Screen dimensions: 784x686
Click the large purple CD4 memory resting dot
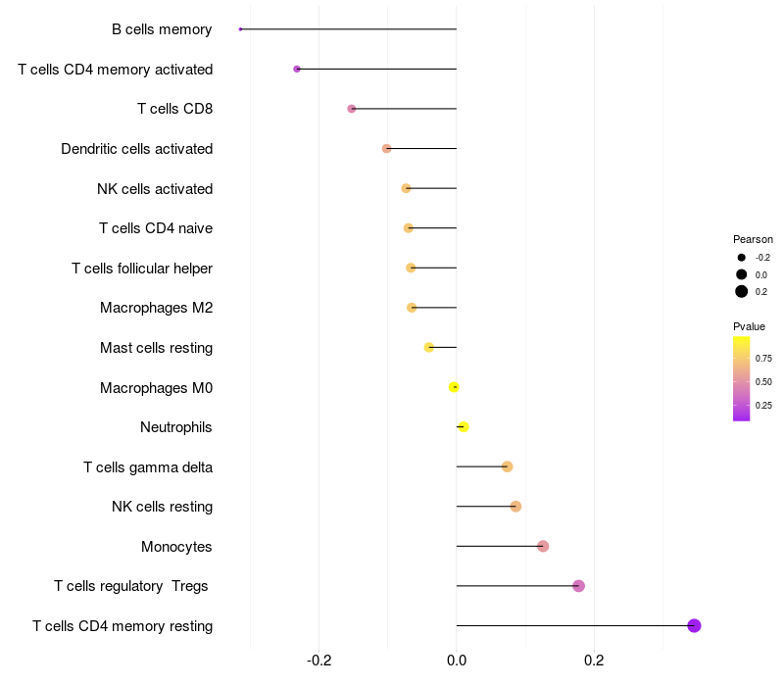[x=694, y=625]
